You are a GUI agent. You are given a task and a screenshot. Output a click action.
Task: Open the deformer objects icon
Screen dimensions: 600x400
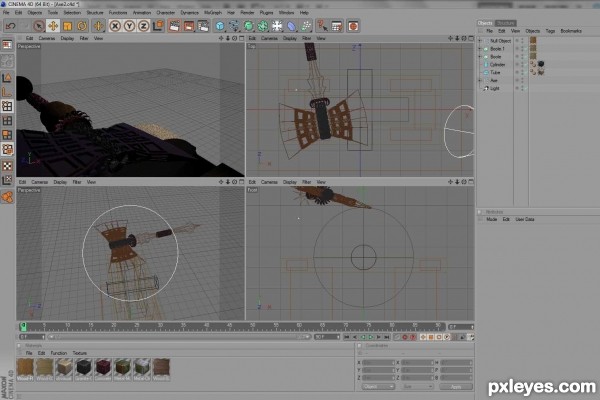click(292, 26)
